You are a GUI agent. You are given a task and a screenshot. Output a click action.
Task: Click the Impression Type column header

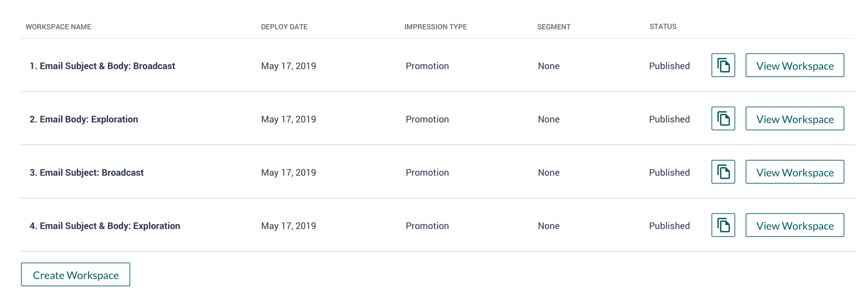point(435,27)
